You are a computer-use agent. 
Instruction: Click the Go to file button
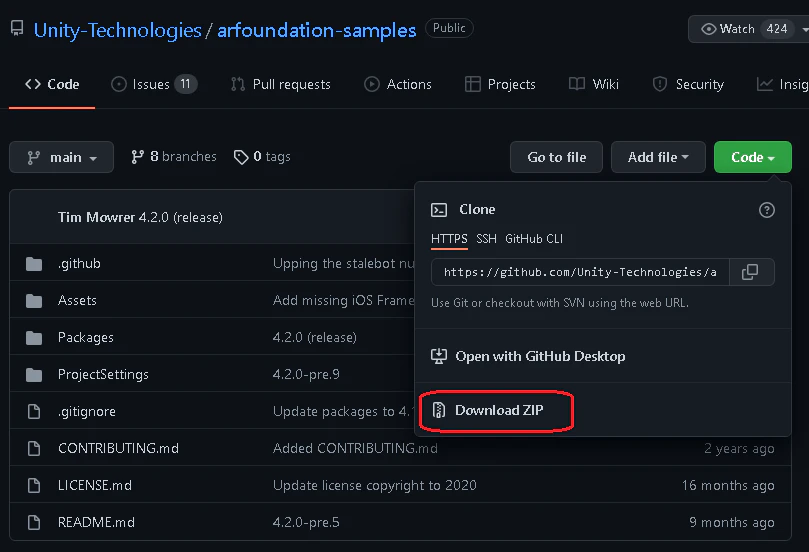(x=556, y=157)
